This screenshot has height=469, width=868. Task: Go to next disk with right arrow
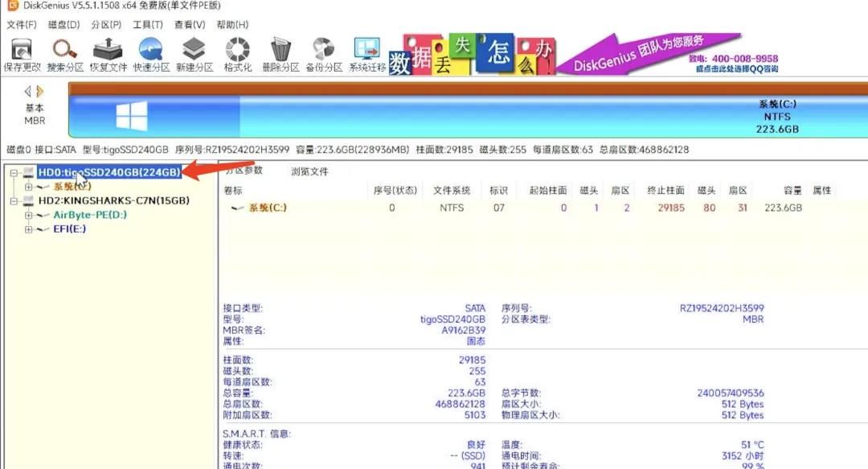click(40, 92)
